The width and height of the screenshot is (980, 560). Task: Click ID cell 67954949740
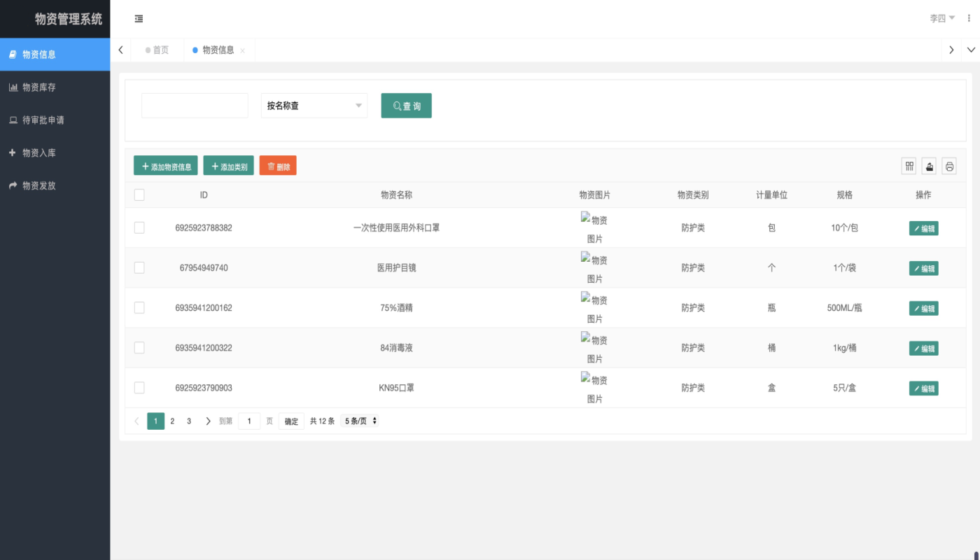(204, 268)
